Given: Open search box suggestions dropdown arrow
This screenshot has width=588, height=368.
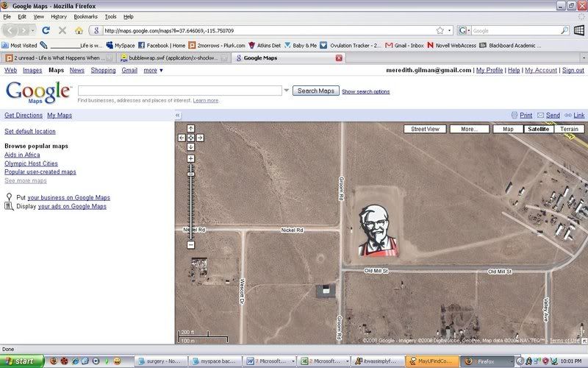Looking at the screenshot, I should click(x=287, y=91).
